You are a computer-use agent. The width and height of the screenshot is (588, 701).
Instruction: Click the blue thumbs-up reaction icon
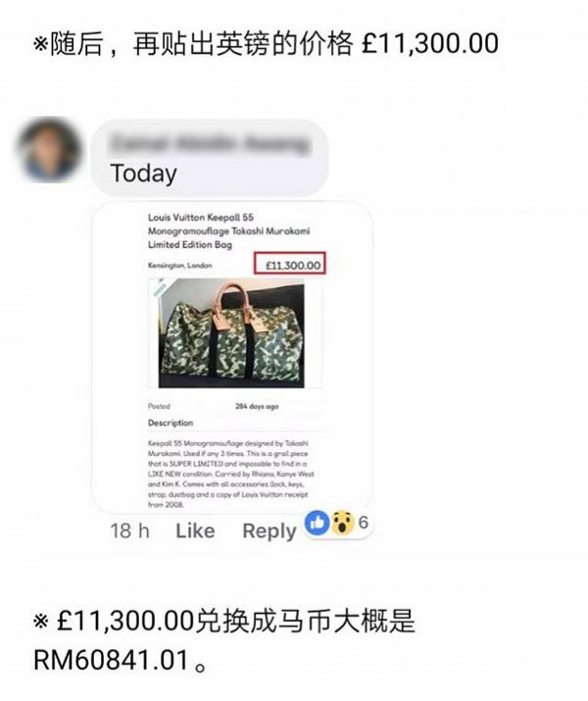coord(318,523)
